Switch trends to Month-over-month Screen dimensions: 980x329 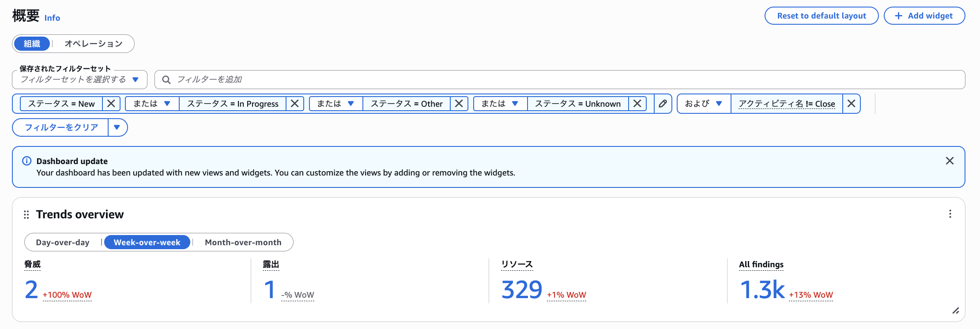point(243,243)
